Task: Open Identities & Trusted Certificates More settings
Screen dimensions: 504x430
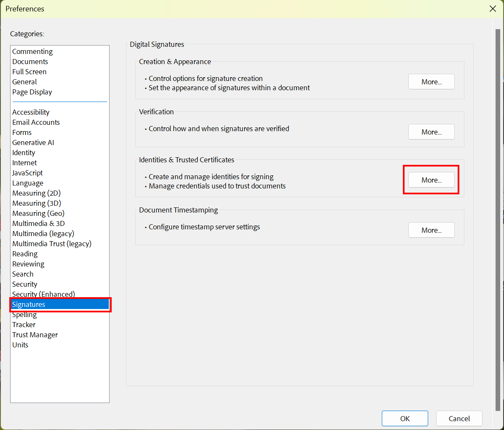Action: coord(431,180)
